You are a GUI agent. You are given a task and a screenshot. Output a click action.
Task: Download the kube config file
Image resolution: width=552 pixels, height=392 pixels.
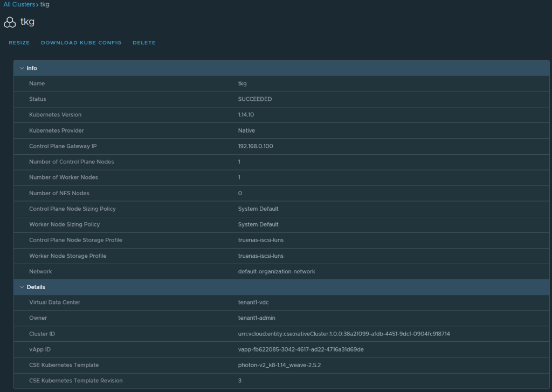click(x=81, y=43)
